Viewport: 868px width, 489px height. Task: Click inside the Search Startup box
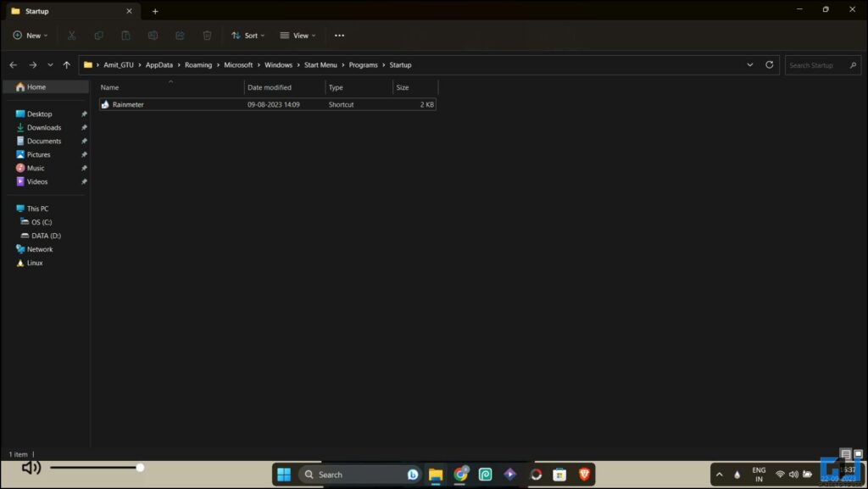tap(818, 64)
